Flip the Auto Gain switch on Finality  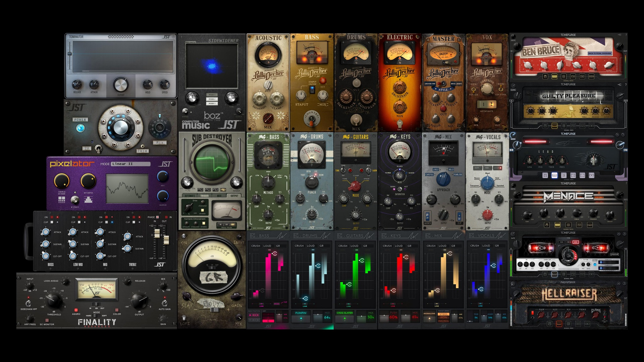164,303
